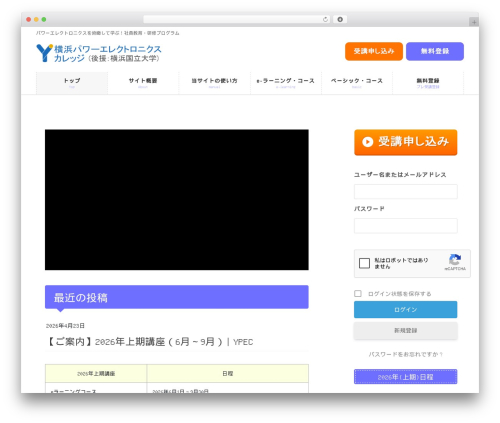Image resolution: width=500 pixels, height=423 pixels.
Task: Click the post date 2026年4月23日
Action: [65, 326]
